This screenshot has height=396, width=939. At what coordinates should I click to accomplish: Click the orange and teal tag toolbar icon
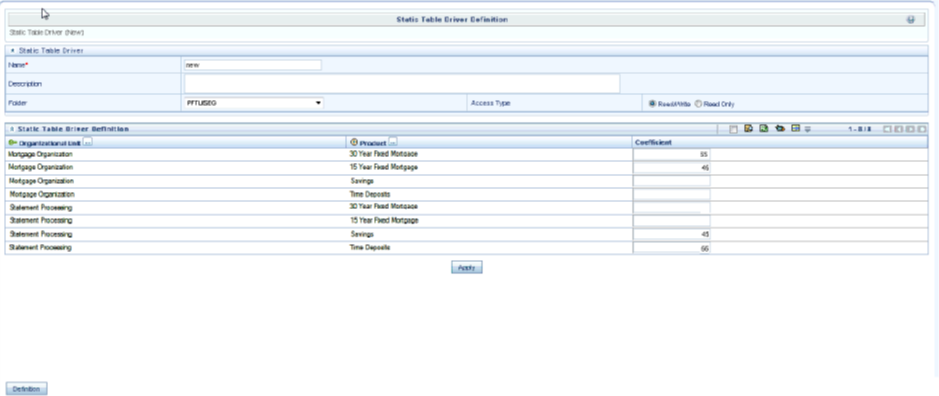point(780,128)
